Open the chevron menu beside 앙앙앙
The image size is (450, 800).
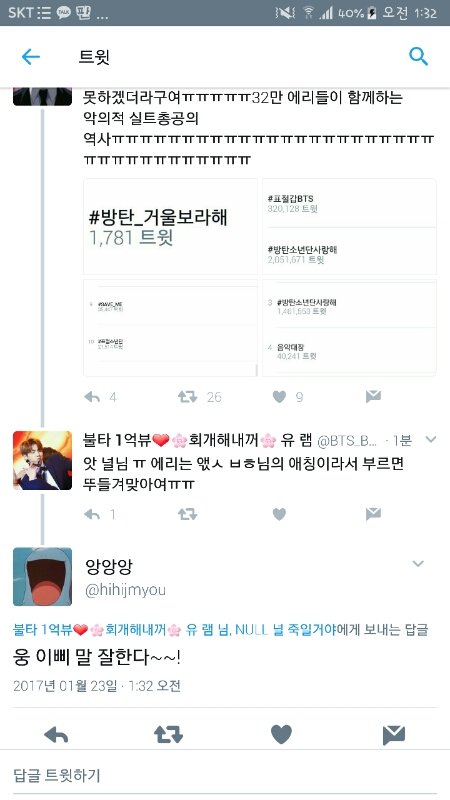[418, 564]
